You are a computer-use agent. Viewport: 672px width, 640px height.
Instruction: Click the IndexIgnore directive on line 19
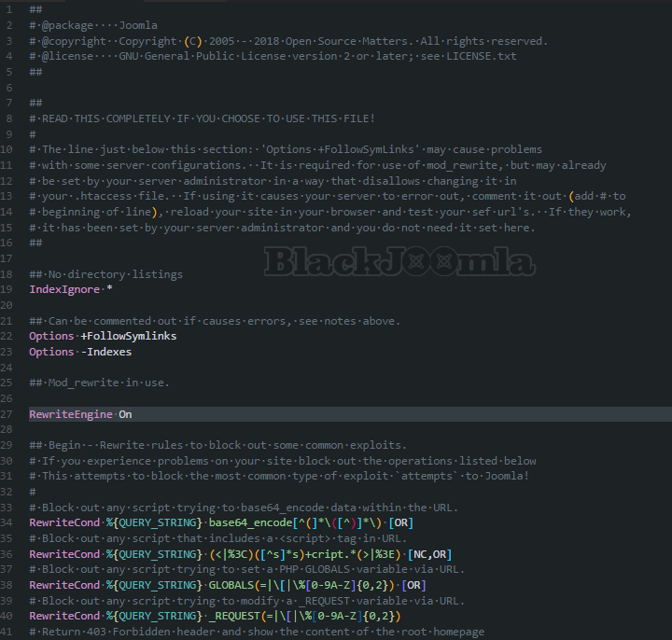(61, 289)
